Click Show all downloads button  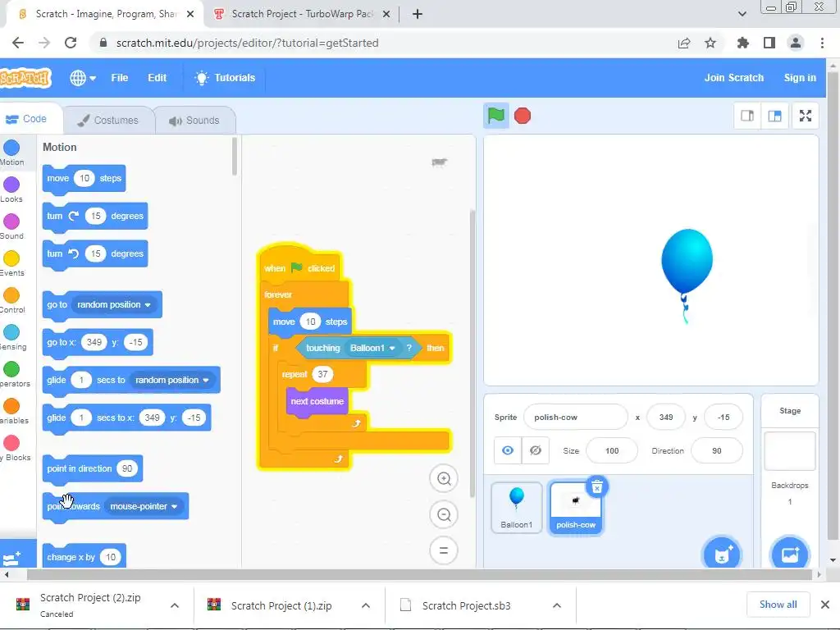(778, 605)
